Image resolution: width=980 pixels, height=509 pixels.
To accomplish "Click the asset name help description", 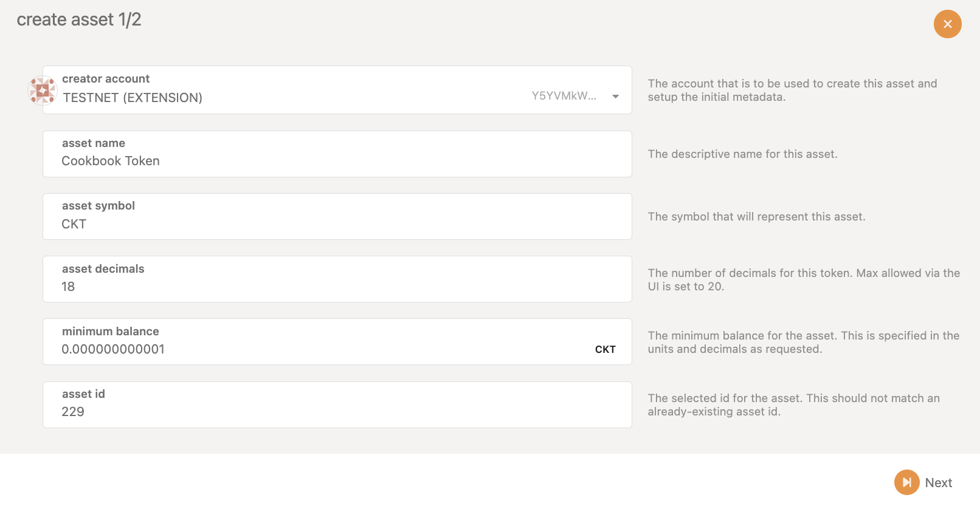I will 742,154.
